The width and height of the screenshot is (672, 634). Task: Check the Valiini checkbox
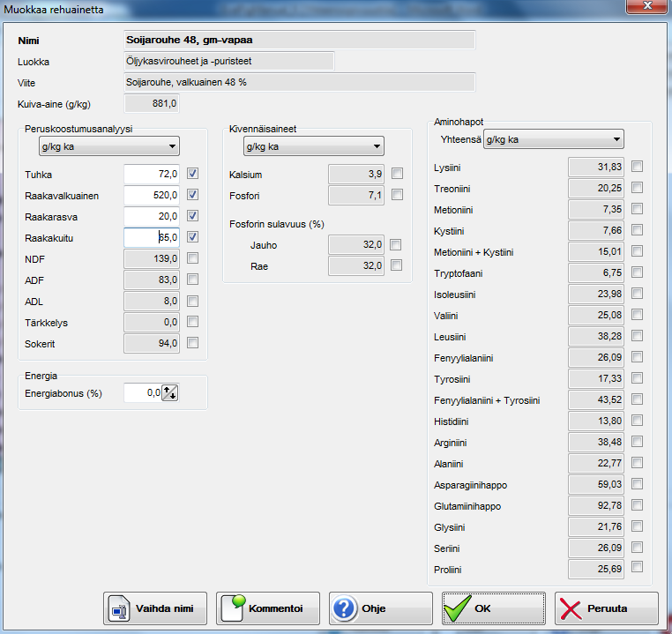[638, 315]
